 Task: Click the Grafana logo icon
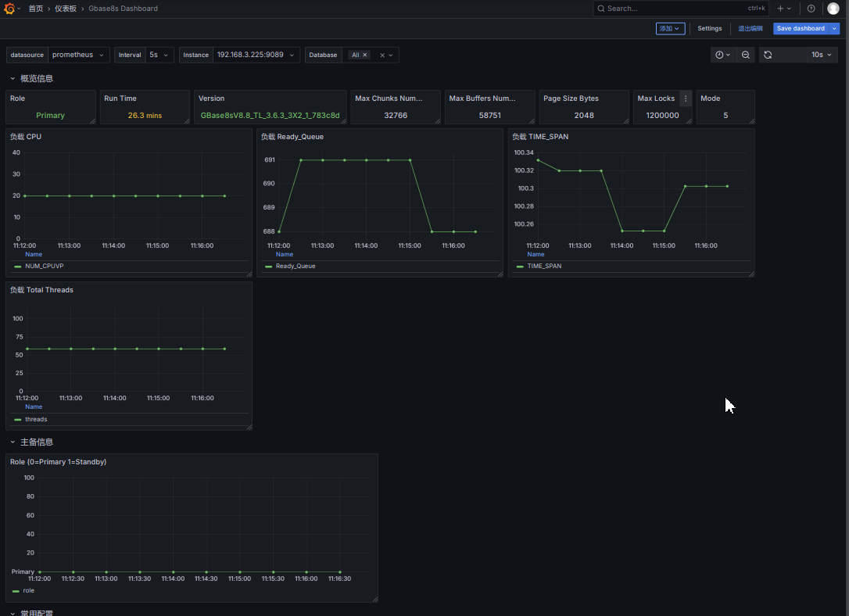(9, 8)
